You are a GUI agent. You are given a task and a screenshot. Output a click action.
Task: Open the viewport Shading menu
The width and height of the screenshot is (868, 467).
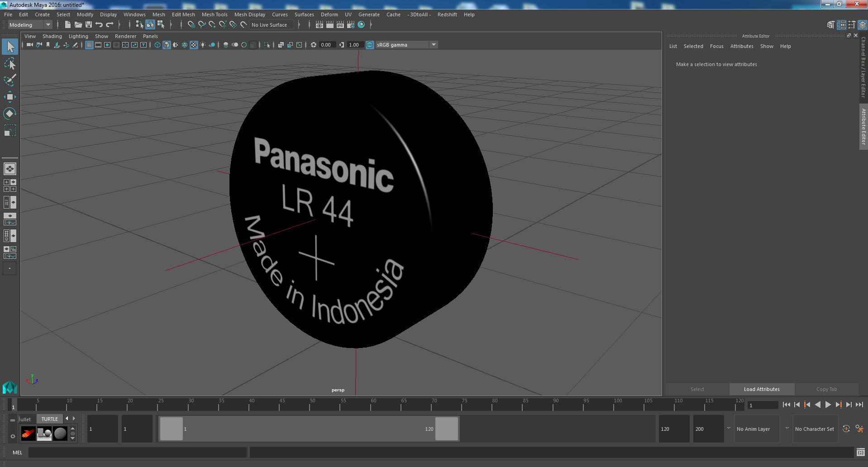click(52, 36)
